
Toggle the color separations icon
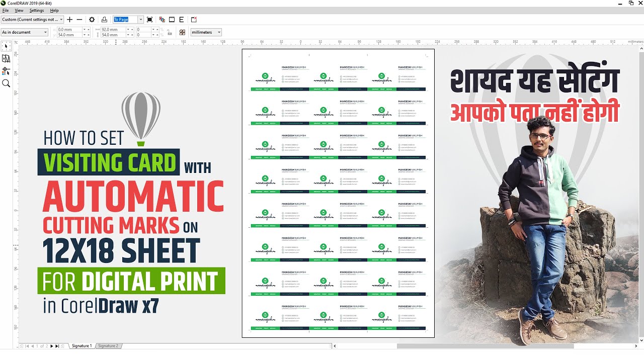162,20
